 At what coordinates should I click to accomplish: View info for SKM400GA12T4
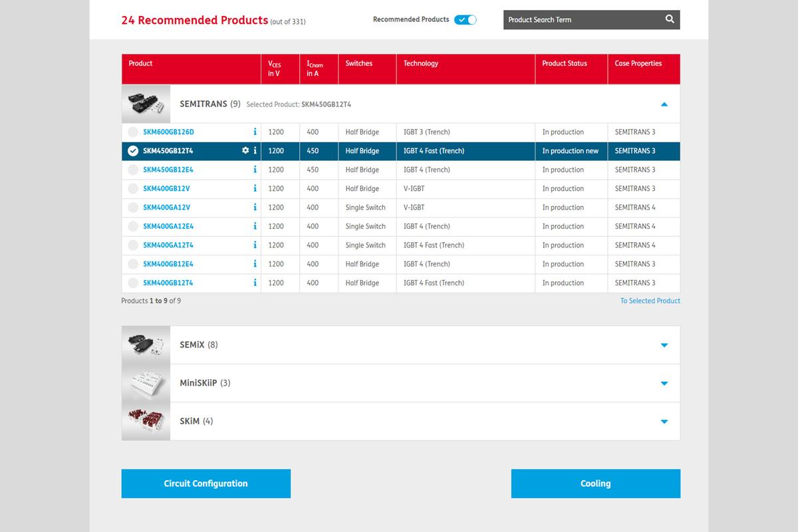pyautogui.click(x=255, y=245)
